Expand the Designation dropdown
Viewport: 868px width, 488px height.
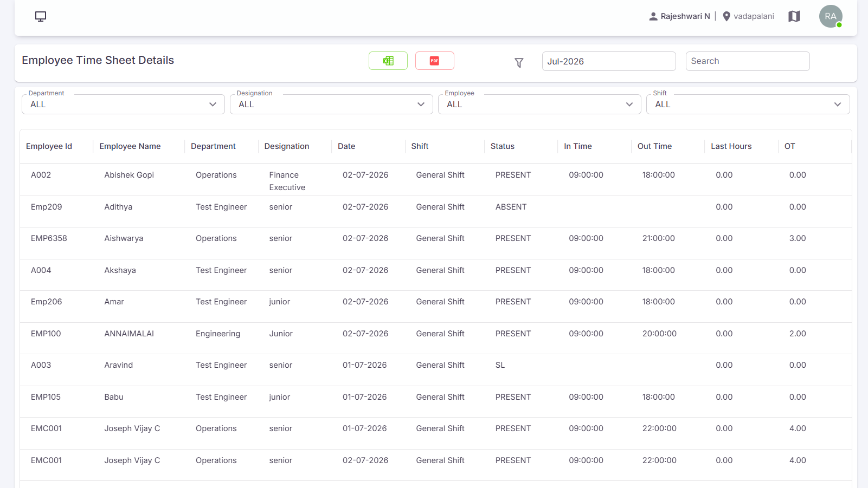(x=331, y=104)
